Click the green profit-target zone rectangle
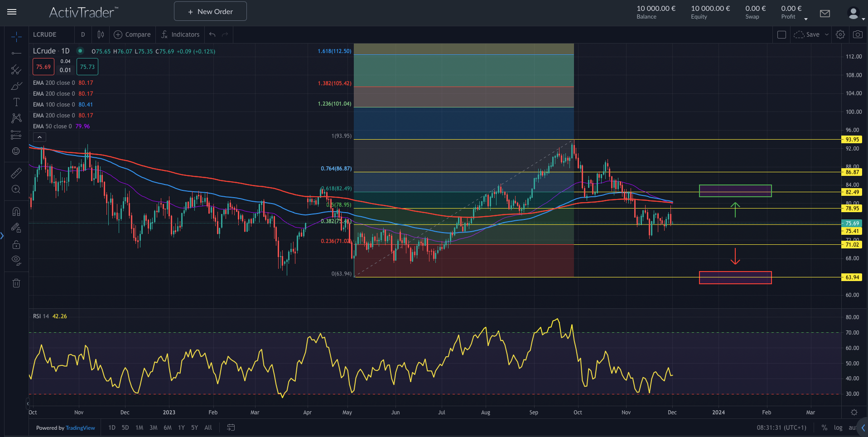Viewport: 868px width, 437px height. click(x=735, y=191)
